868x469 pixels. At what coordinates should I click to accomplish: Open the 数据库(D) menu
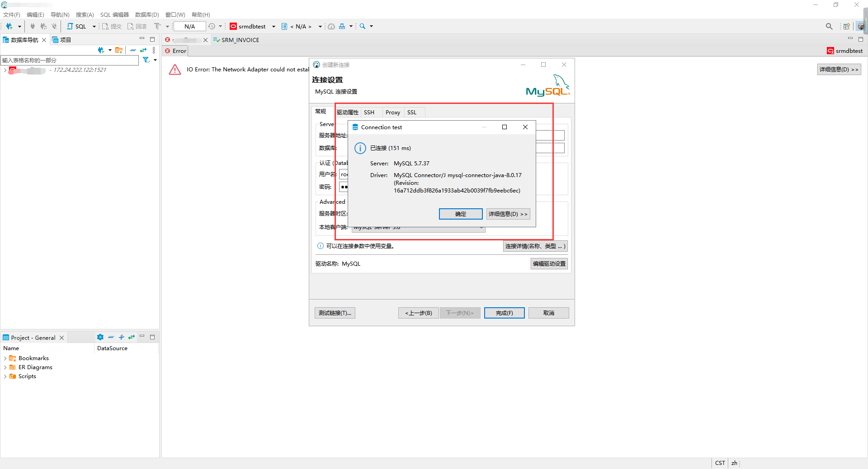click(x=146, y=14)
